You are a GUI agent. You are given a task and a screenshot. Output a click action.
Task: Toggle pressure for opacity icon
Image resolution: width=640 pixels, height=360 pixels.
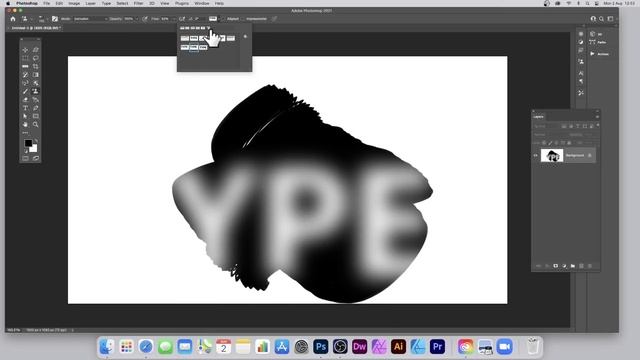145,19
